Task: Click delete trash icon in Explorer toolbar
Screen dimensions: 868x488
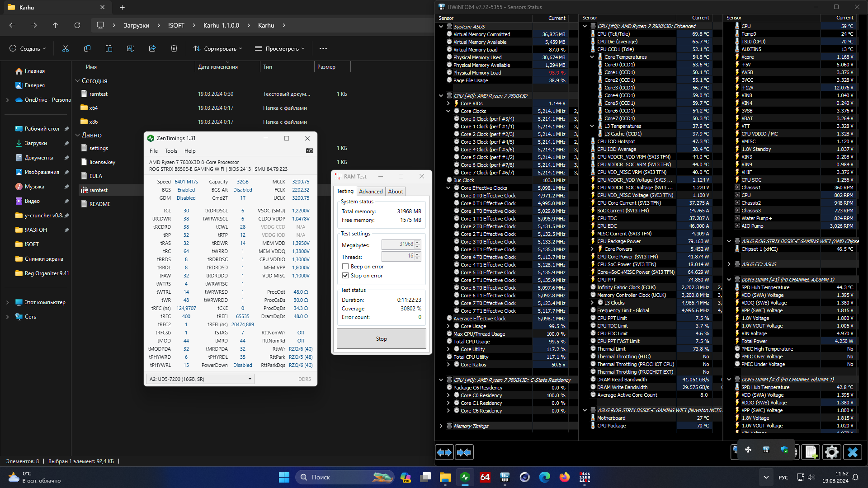Action: (174, 49)
